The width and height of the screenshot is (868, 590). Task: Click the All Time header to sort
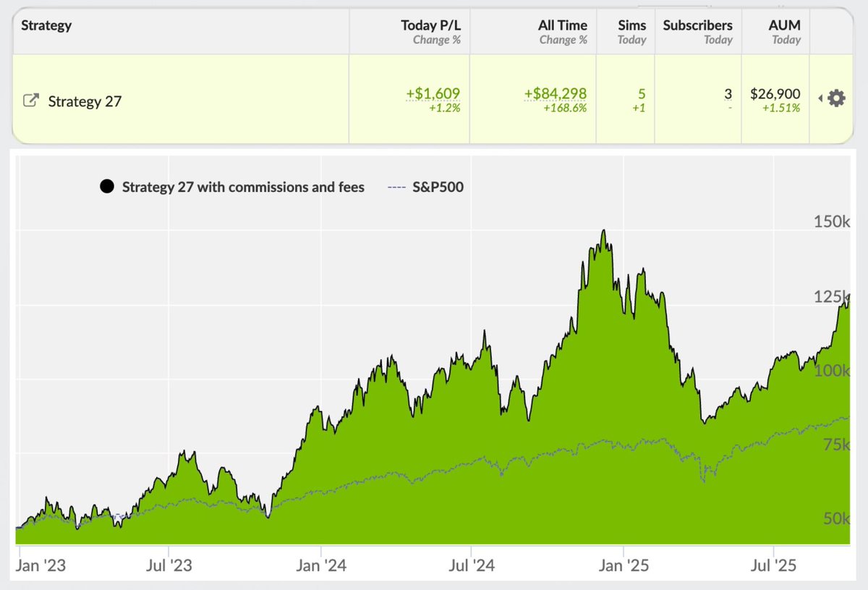pyautogui.click(x=563, y=25)
